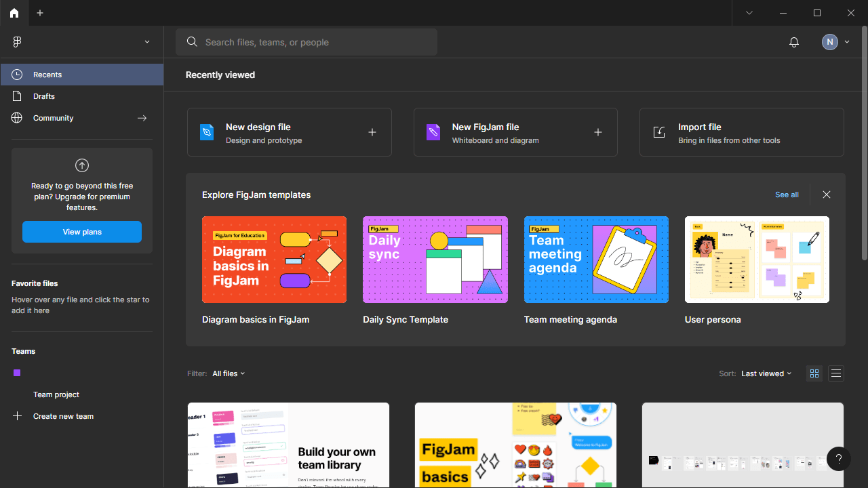Click the plus icon on New FigJam file
The image size is (868, 488).
(x=598, y=132)
